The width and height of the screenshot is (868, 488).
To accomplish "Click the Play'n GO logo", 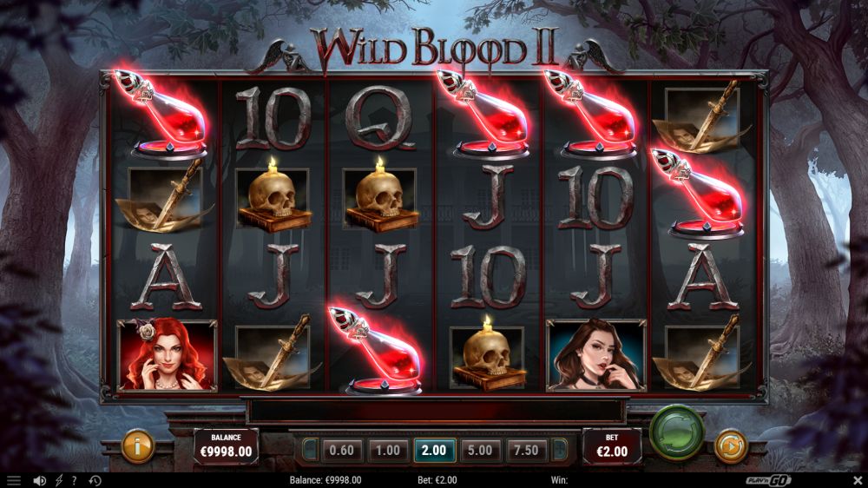I will pos(768,480).
